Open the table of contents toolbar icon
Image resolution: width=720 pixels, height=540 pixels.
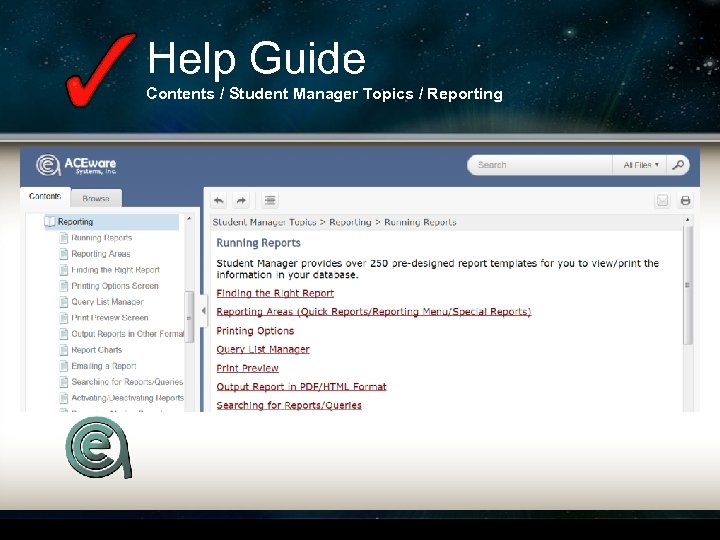point(270,201)
